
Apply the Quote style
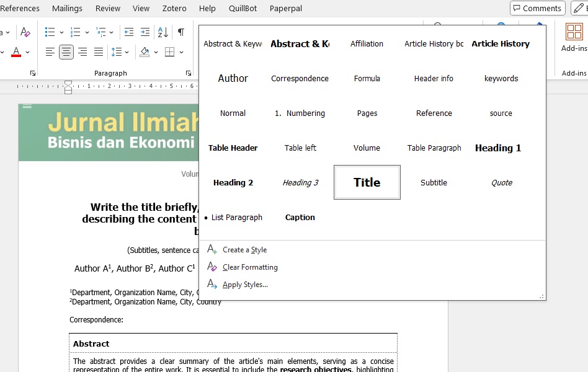click(x=501, y=183)
